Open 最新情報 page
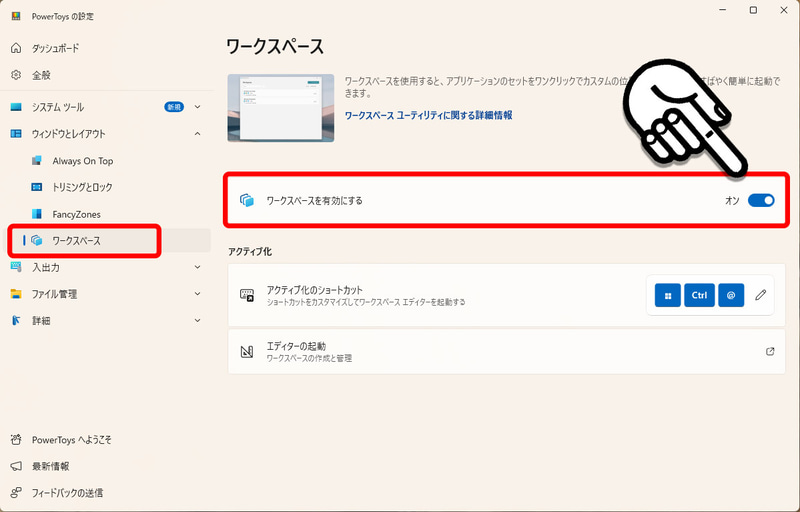Screen dimensions: 800x512 (x=51, y=467)
